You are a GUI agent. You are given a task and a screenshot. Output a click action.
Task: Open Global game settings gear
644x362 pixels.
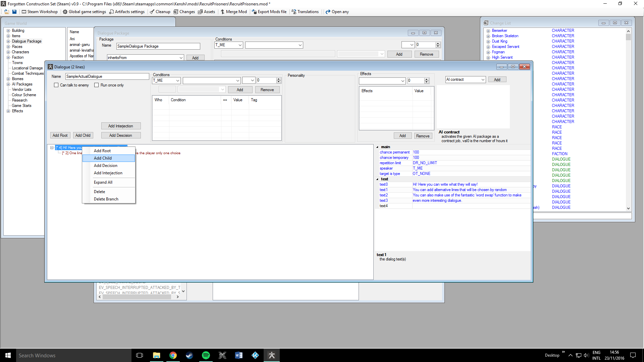(65, 12)
